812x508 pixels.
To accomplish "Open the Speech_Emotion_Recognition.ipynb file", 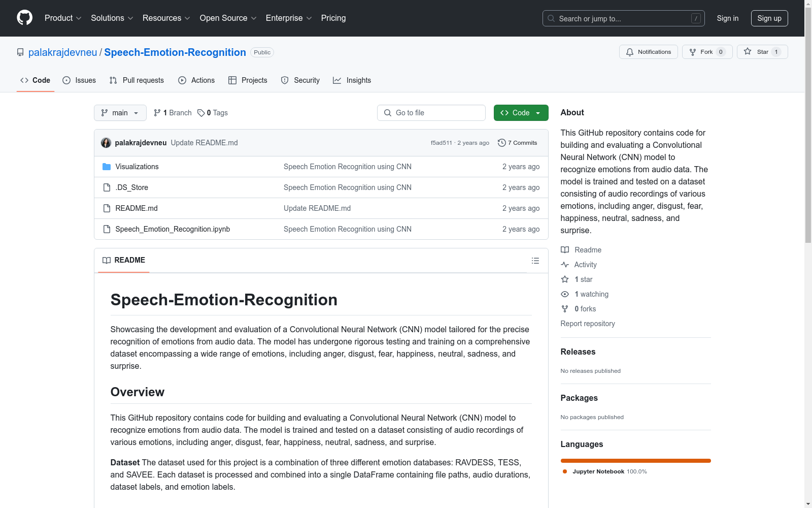I will coord(173,229).
